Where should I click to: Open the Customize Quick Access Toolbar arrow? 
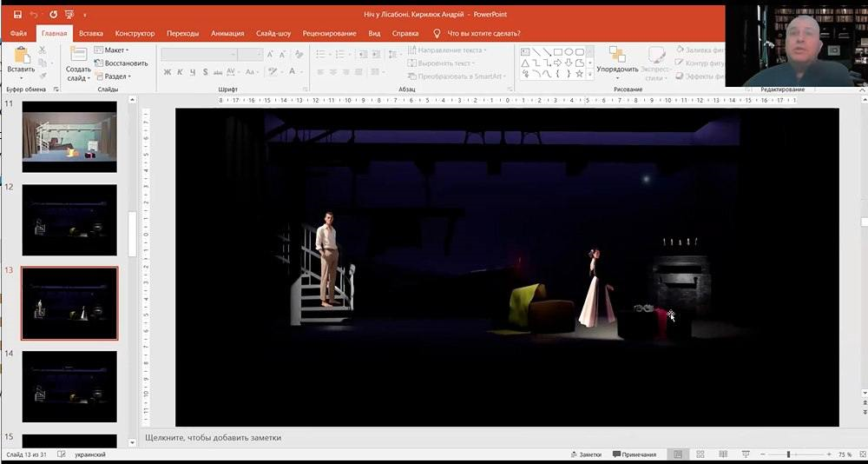pyautogui.click(x=85, y=15)
